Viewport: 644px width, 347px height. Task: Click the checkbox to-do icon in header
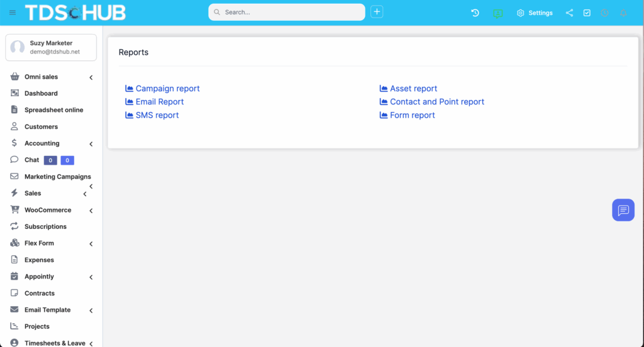[x=587, y=13]
